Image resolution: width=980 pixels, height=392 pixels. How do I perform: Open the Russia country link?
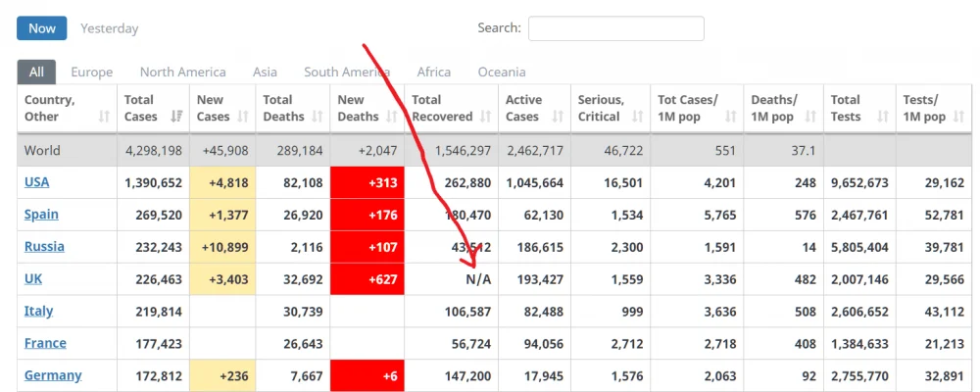click(x=44, y=246)
